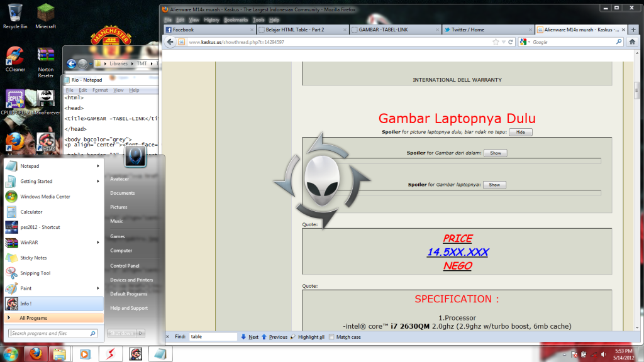Expand the Paint jump list arrow

pos(98,288)
